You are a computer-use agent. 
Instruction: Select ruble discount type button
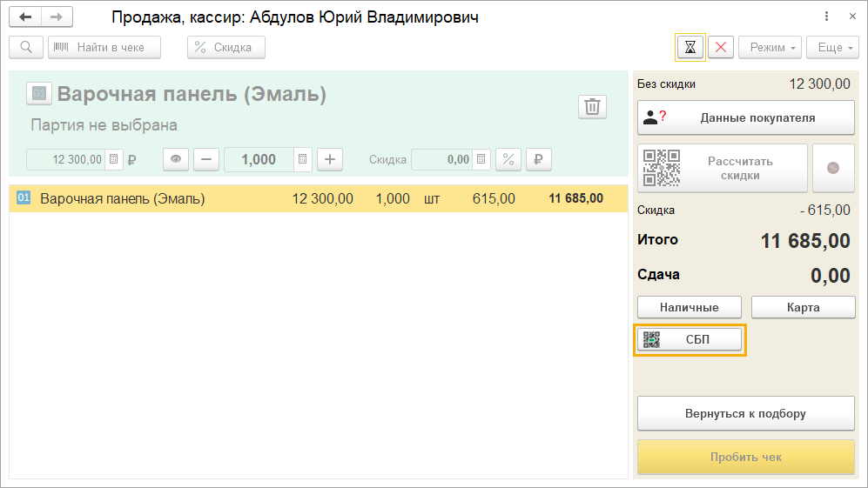point(538,159)
